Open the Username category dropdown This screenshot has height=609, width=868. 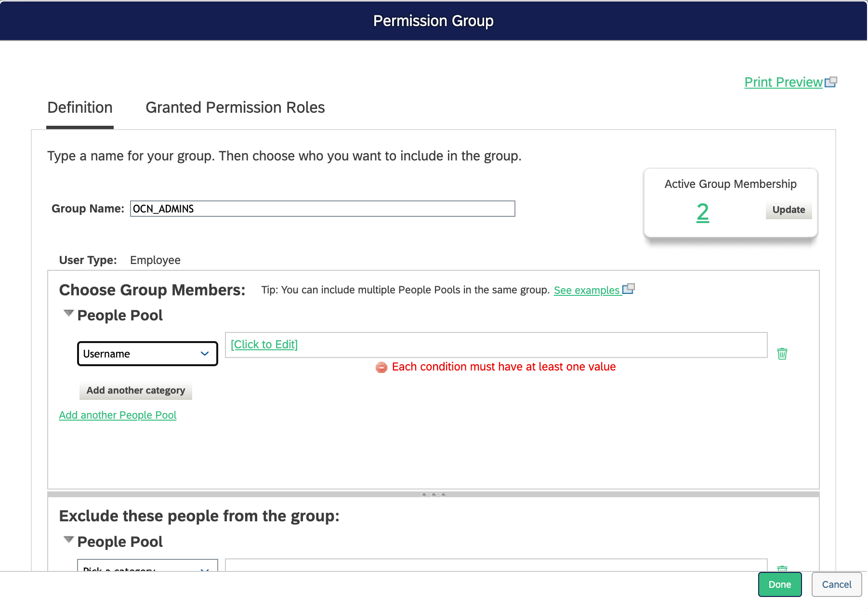[x=147, y=354]
